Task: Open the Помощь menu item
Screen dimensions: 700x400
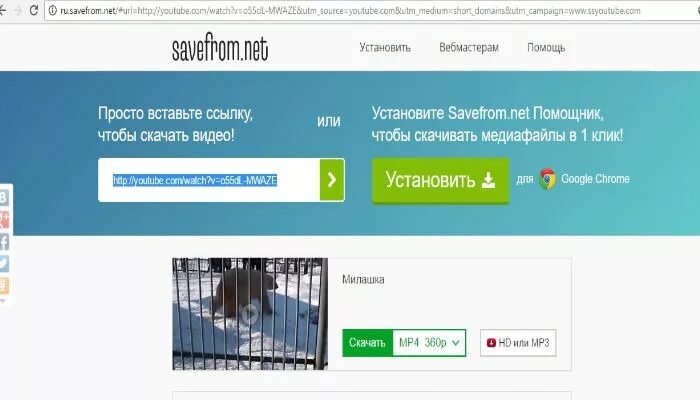Action: pyautogui.click(x=546, y=47)
